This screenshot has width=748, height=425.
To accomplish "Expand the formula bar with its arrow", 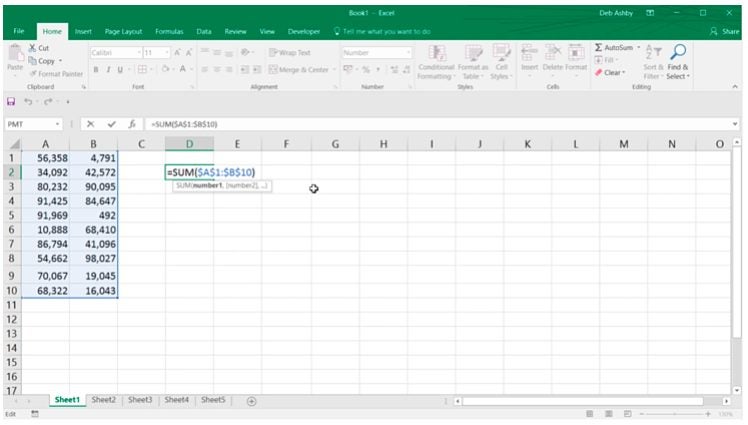I will [x=735, y=124].
